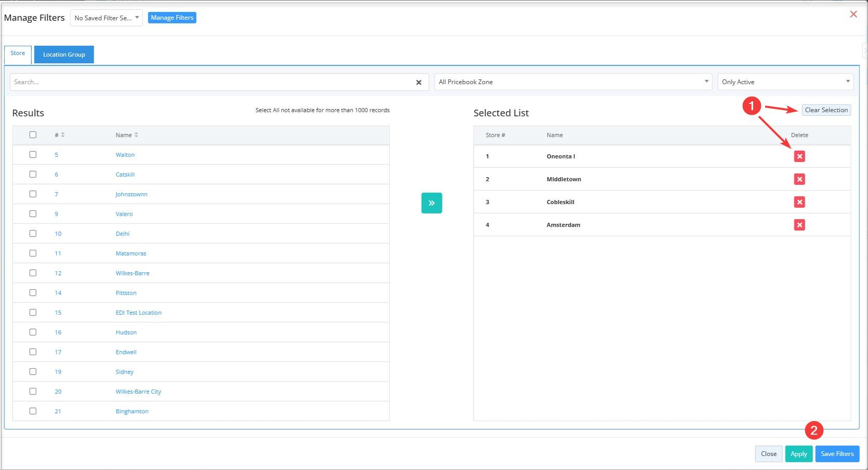Screen dimensions: 868x470
Task: Click the blue Manage Filters button
Action: 172,18
